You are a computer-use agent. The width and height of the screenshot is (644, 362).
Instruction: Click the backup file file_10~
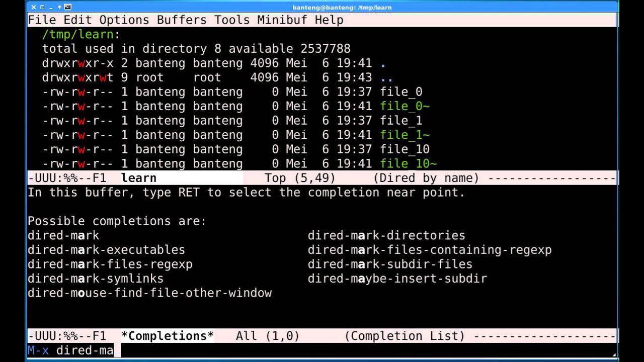point(408,163)
